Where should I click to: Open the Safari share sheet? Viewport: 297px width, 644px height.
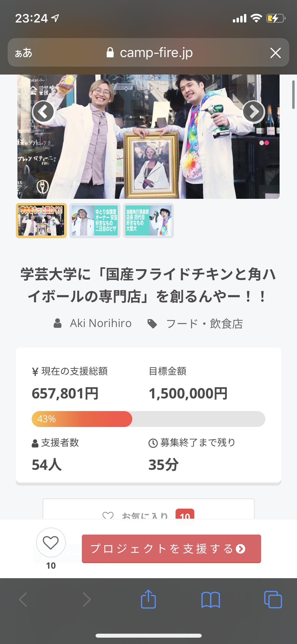coord(148,599)
